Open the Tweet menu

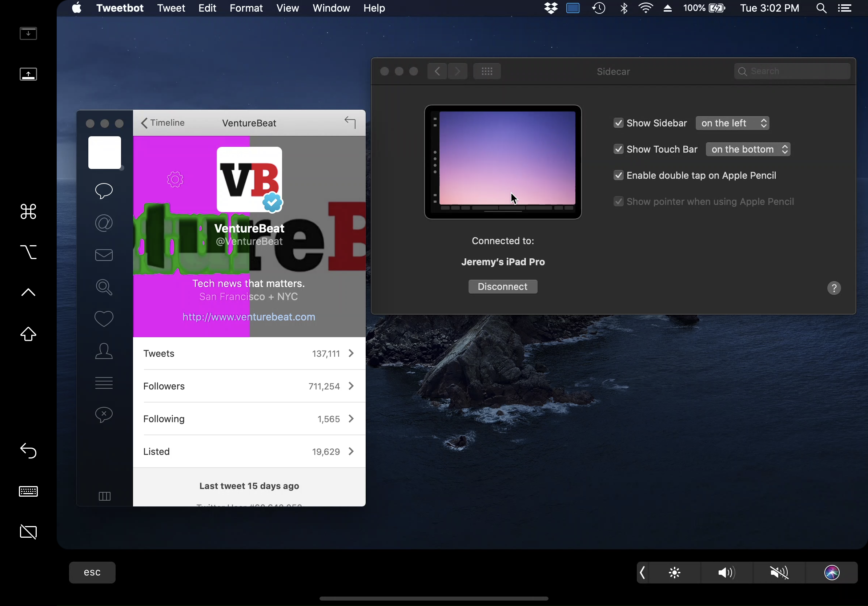[171, 8]
